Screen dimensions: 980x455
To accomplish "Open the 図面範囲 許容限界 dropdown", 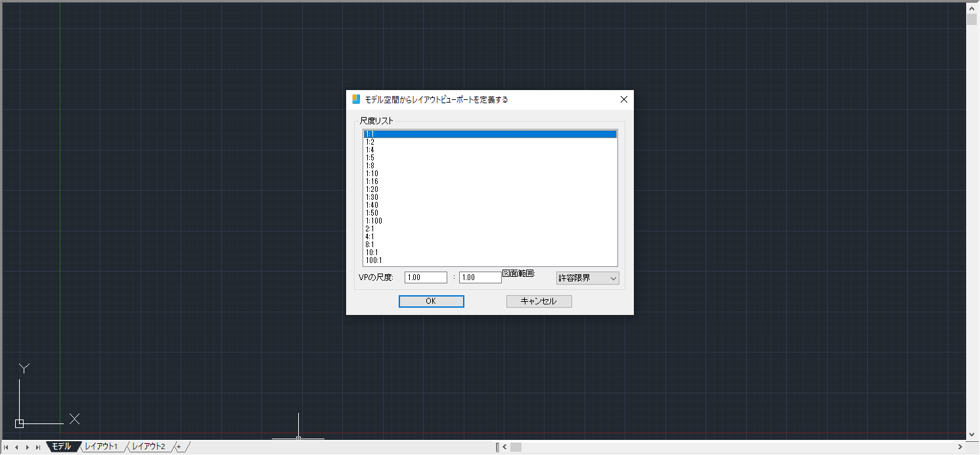I will 587,278.
